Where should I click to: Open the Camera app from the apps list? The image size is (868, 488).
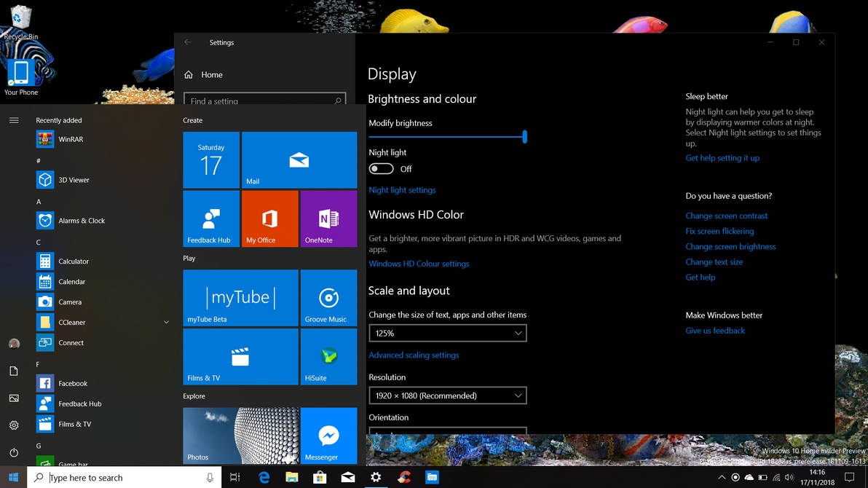pyautogui.click(x=70, y=302)
